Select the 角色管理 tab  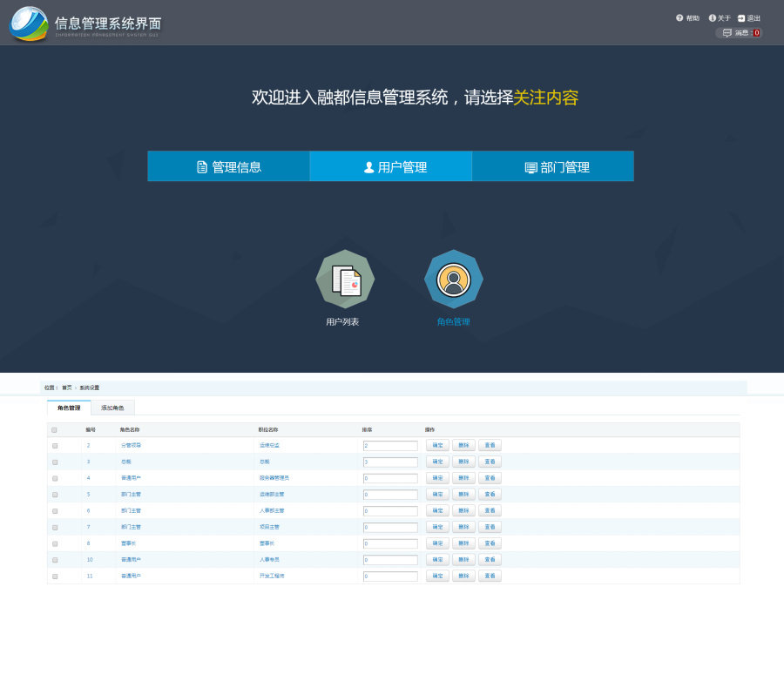pyautogui.click(x=68, y=407)
